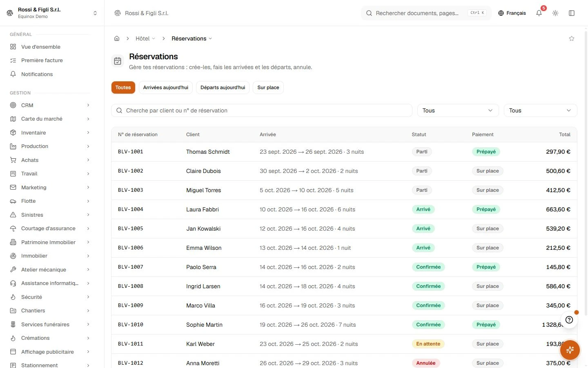Focus the global document search box
This screenshot has height=368, width=588.
[x=426, y=13]
